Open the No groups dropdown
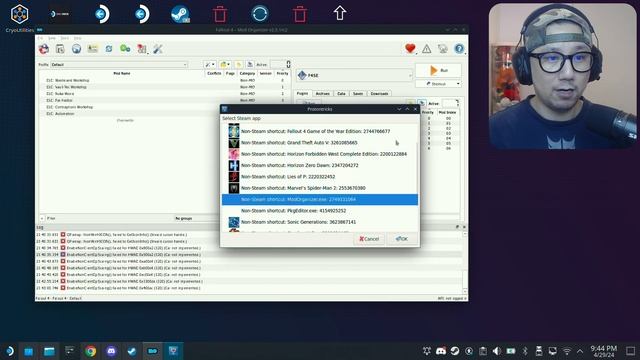Screen dimensions: 640x360 [x=197, y=218]
